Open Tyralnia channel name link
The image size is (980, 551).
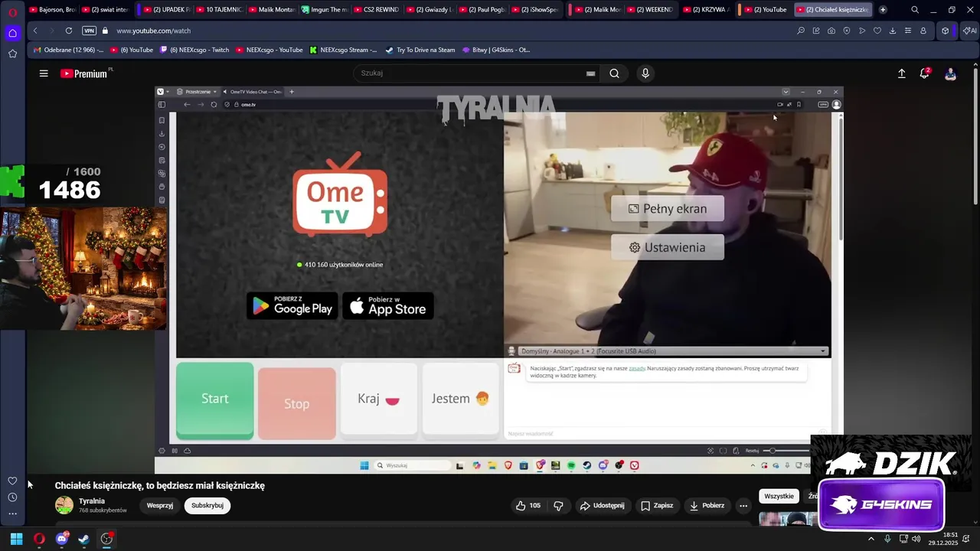[x=92, y=501]
